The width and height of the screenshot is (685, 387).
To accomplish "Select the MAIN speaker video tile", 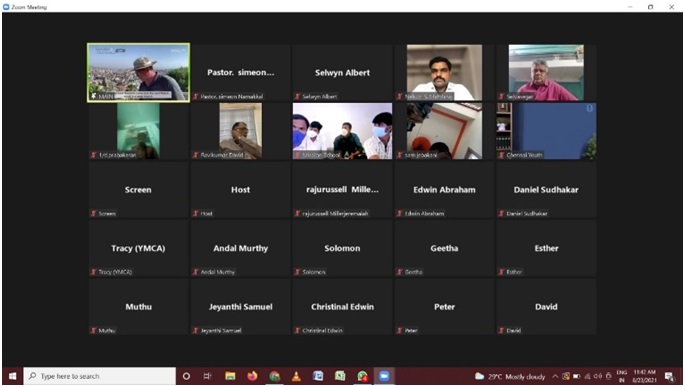I will coord(138,73).
